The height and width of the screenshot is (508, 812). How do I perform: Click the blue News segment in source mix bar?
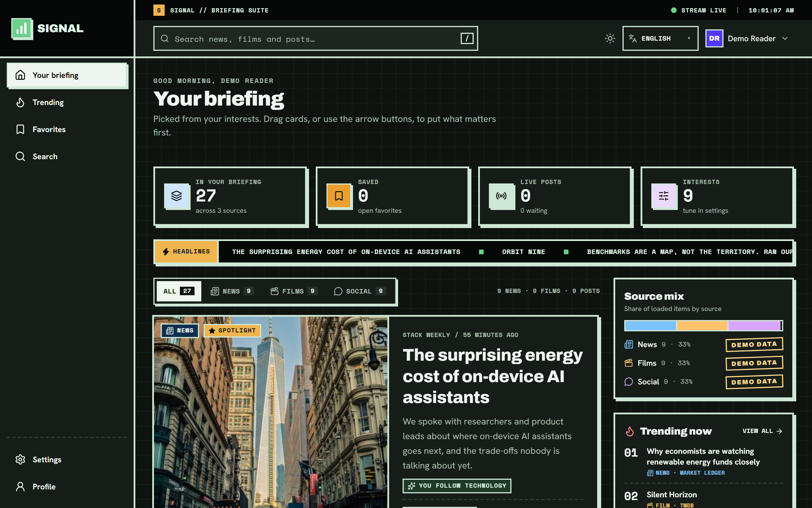(650, 326)
